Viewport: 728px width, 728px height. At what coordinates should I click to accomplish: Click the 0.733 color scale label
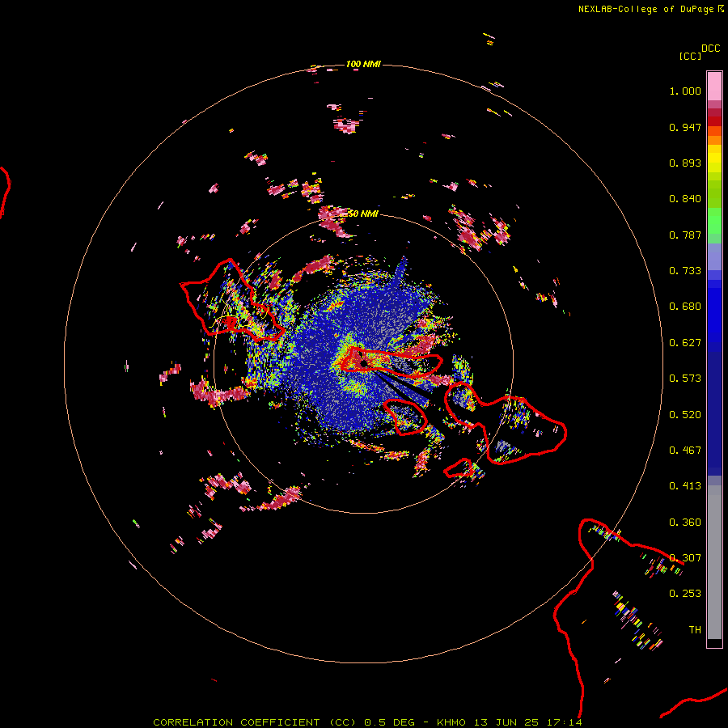(x=685, y=271)
